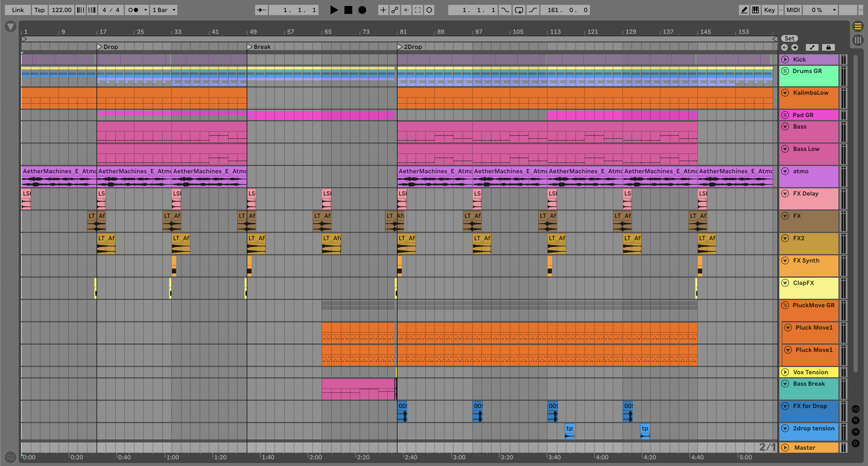Click the Follow playback arrow button
The height and width of the screenshot is (466, 868).
[261, 10]
